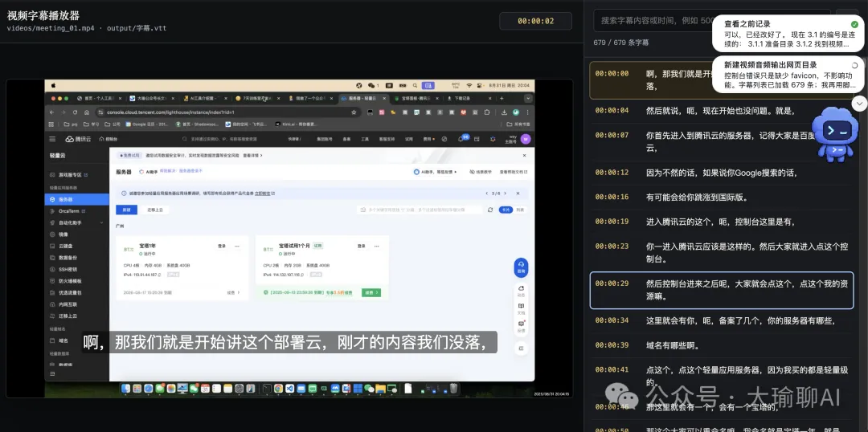The width and height of the screenshot is (868, 432).
Task: Click 登录 on the 宝塔1年 card
Action: pyautogui.click(x=222, y=247)
